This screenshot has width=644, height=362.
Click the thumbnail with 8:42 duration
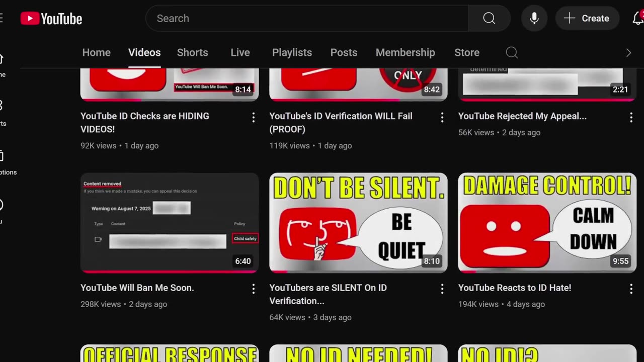click(x=358, y=84)
